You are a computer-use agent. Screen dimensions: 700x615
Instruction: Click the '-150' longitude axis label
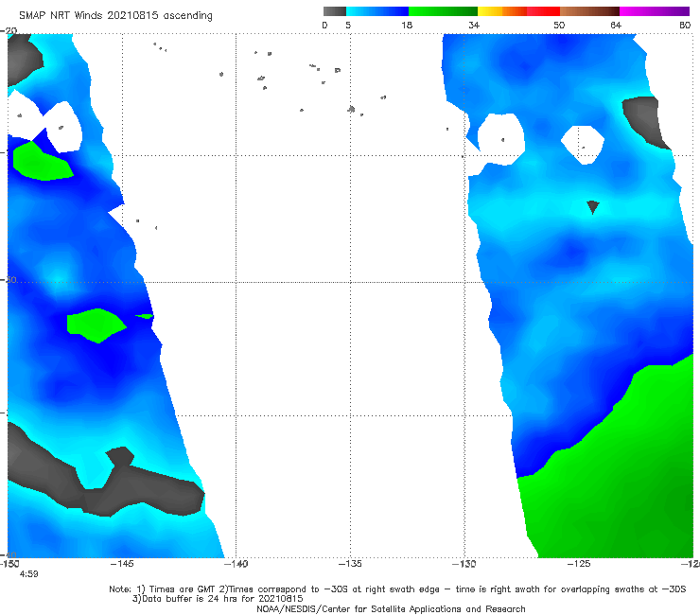9,564
